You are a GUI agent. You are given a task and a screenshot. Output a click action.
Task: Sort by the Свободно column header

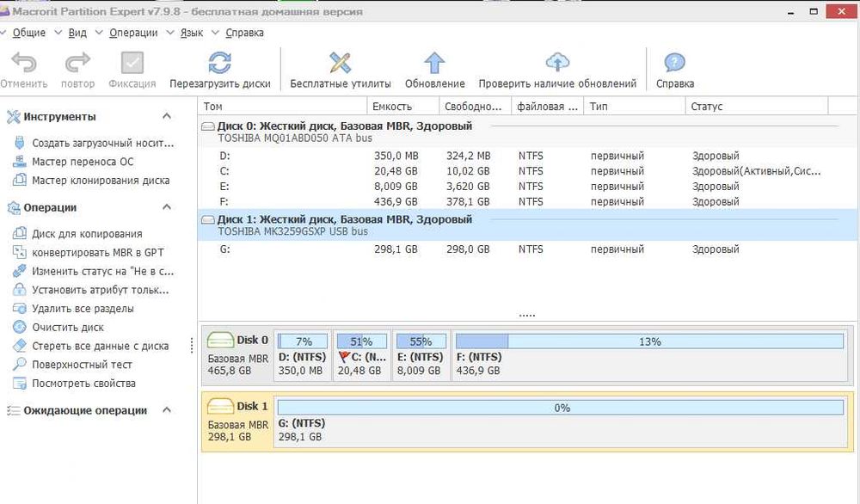tap(475, 107)
